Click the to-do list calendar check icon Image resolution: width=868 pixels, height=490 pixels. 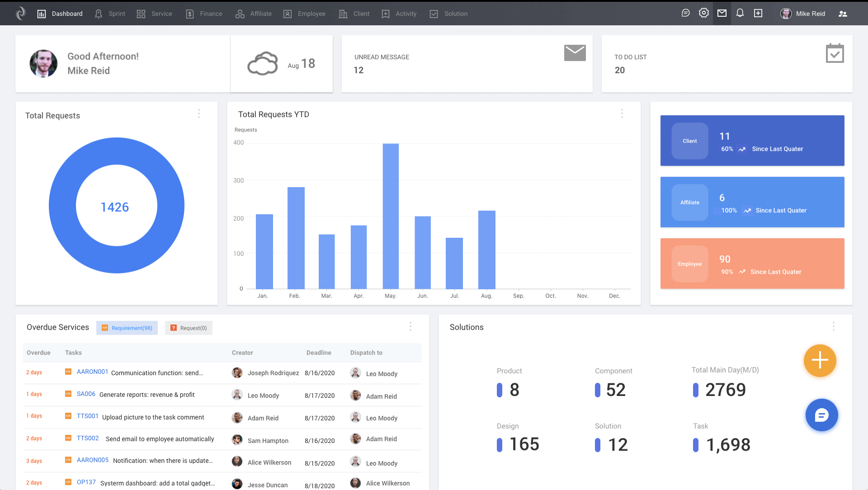[835, 53]
